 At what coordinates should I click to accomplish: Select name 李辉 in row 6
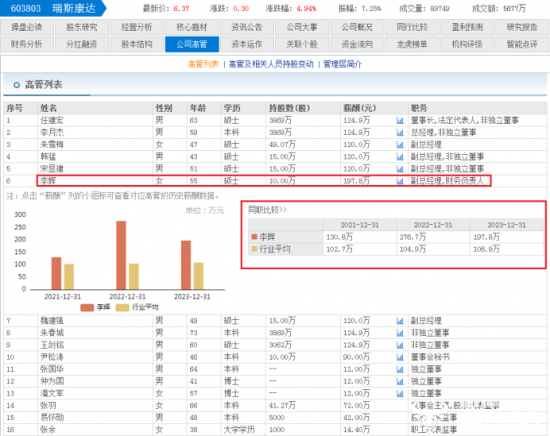[48, 181]
